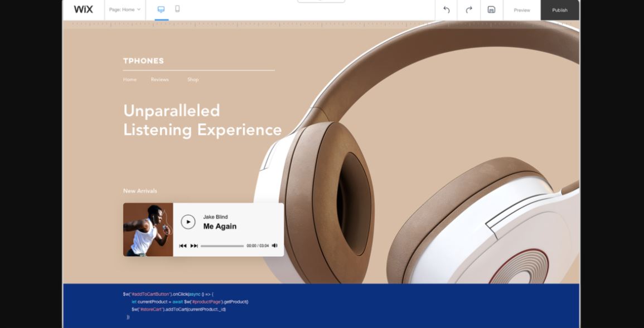Viewport: 644px width, 328px height.
Task: Go to the Reviews menu item
Action: (159, 80)
